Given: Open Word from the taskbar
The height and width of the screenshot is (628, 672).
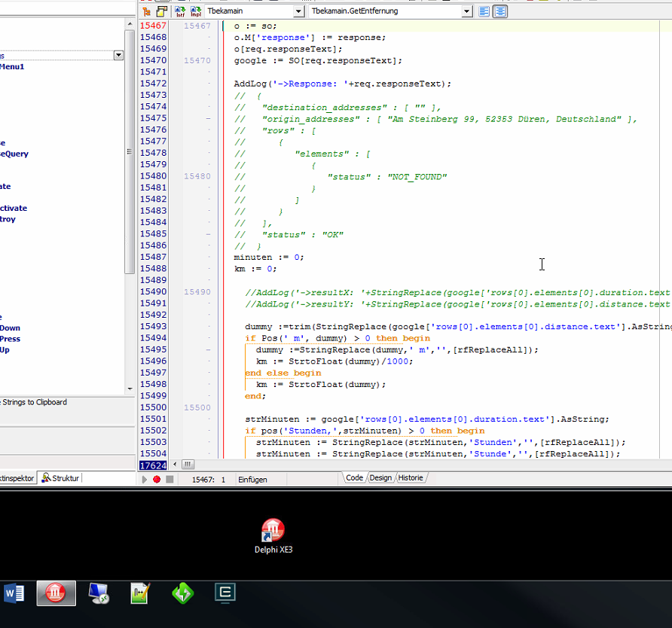Looking at the screenshot, I should (x=14, y=593).
